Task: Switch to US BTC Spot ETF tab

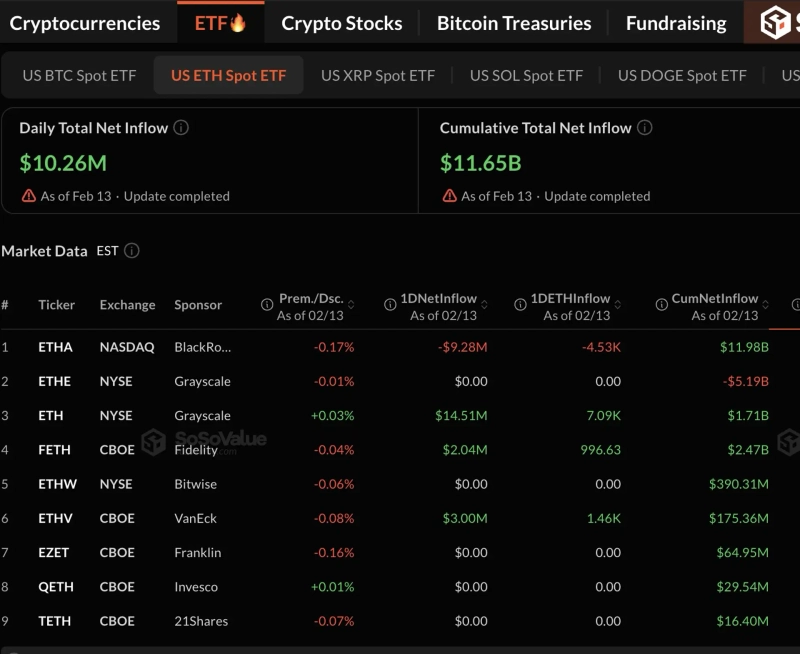Action: 79,75
